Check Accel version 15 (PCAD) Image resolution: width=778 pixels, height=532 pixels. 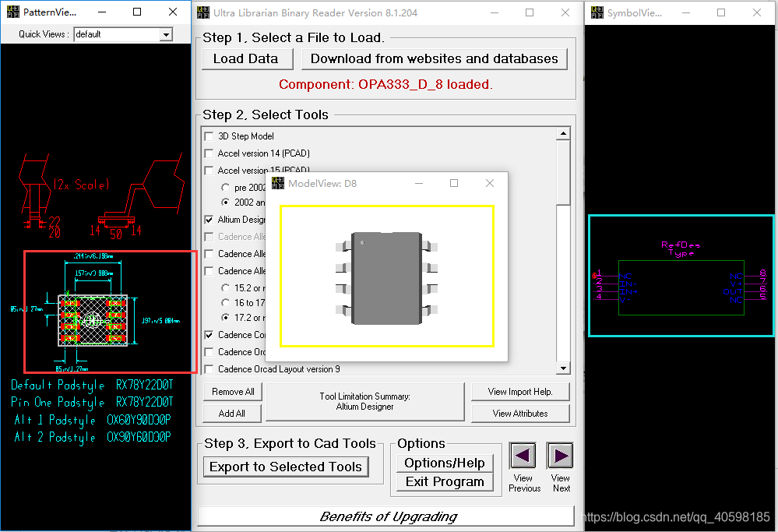pos(209,171)
